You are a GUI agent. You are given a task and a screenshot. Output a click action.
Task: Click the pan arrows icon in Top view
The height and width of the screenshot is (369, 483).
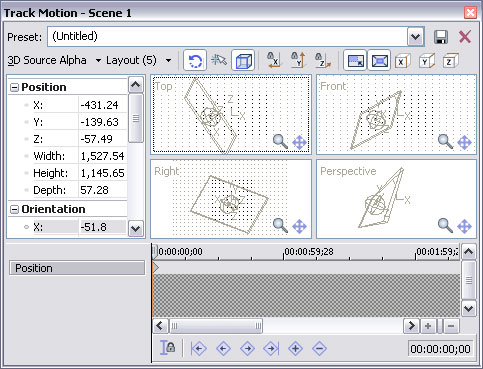pos(299,143)
